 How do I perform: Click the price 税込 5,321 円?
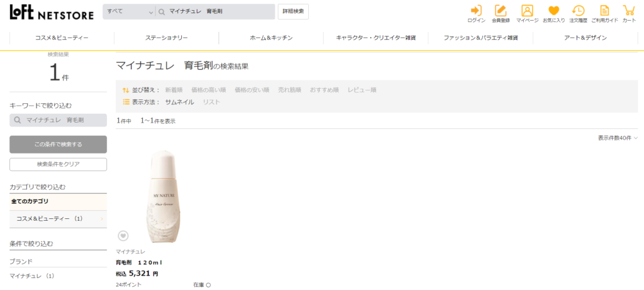136,273
